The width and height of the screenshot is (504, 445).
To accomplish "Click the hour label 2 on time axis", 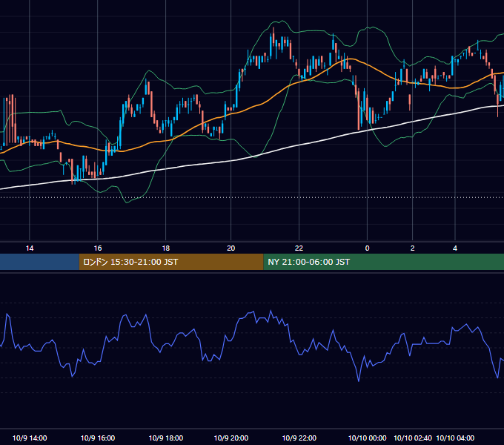I will pyautogui.click(x=412, y=248).
